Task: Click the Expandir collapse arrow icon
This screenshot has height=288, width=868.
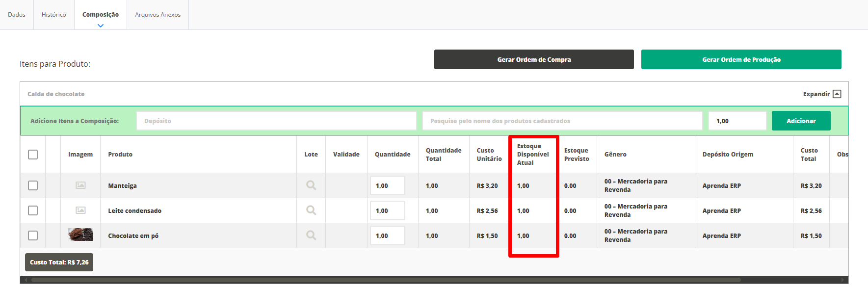Action: 837,94
